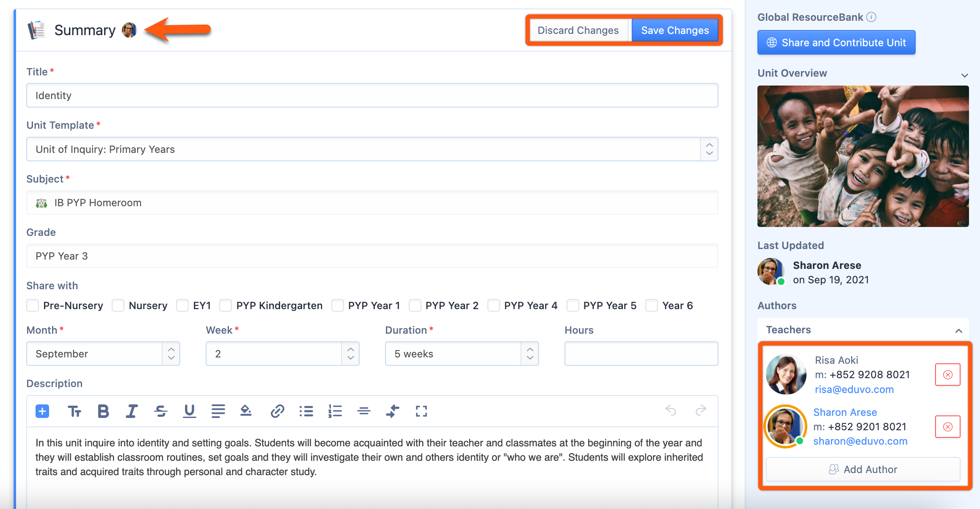Save Changes to the unit summary
The height and width of the screenshot is (509, 980).
point(675,30)
